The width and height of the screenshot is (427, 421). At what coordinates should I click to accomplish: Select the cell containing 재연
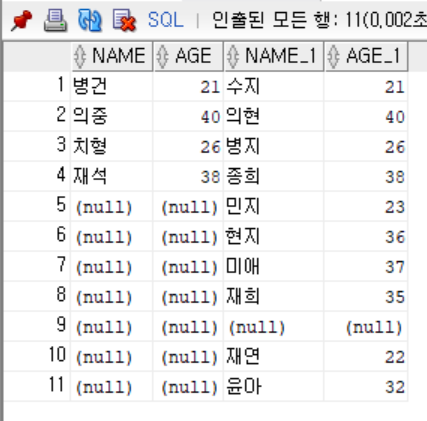coord(274,356)
